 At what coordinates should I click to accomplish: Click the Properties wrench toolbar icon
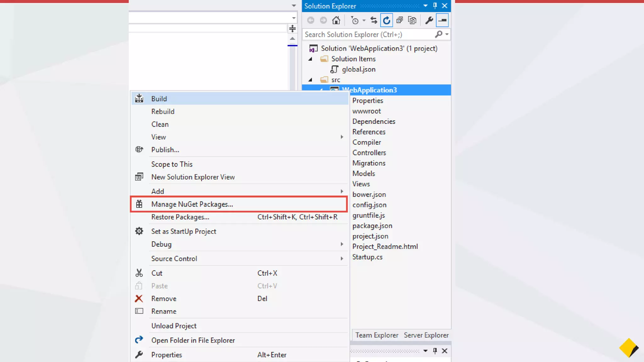coord(429,20)
